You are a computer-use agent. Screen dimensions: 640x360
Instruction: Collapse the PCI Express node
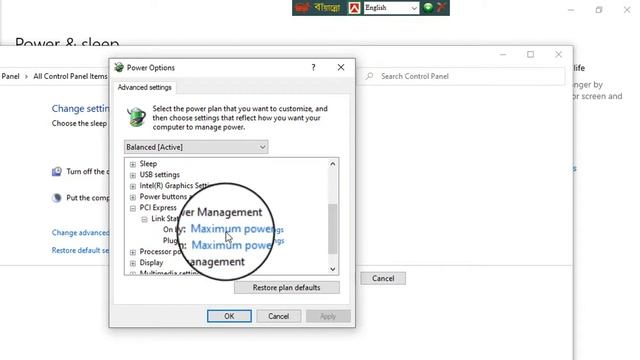tap(133, 208)
